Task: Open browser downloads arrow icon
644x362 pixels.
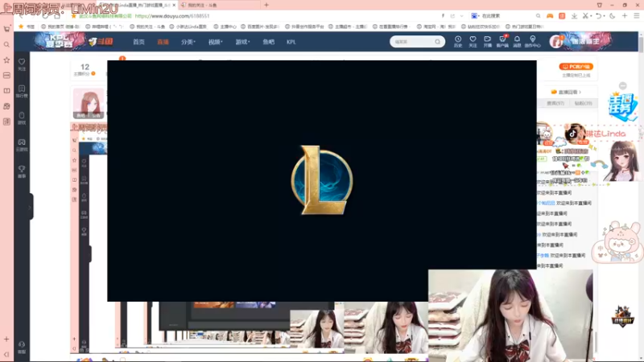Action: click(574, 16)
